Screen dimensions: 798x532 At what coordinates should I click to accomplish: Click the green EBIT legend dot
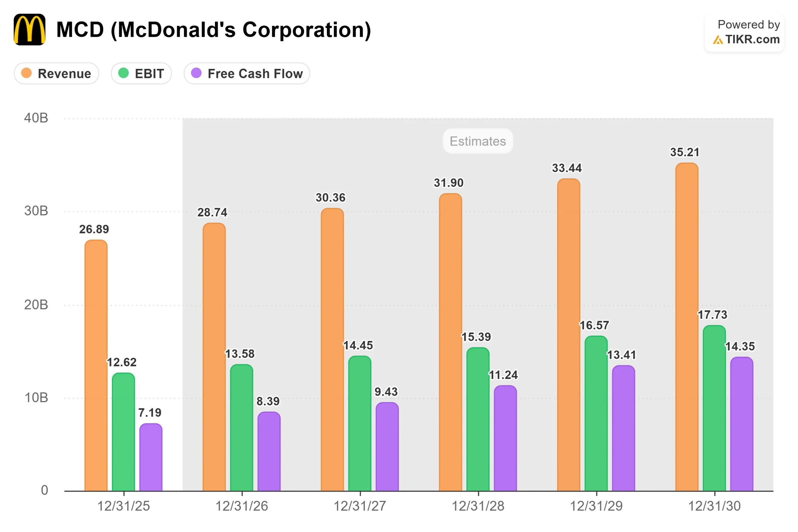(x=123, y=73)
